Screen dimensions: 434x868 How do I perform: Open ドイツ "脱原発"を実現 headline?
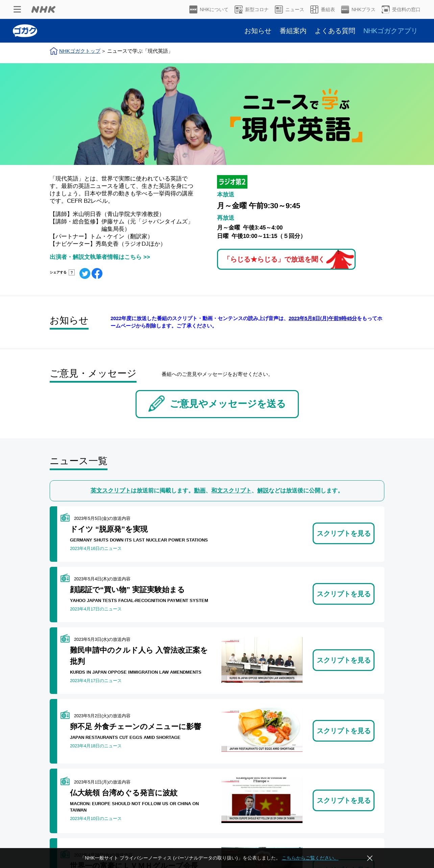109,529
